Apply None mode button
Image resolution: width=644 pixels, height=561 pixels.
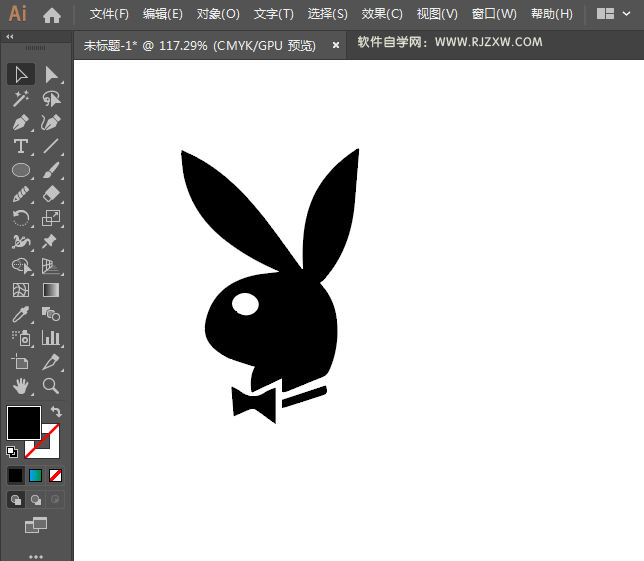pyautogui.click(x=55, y=476)
